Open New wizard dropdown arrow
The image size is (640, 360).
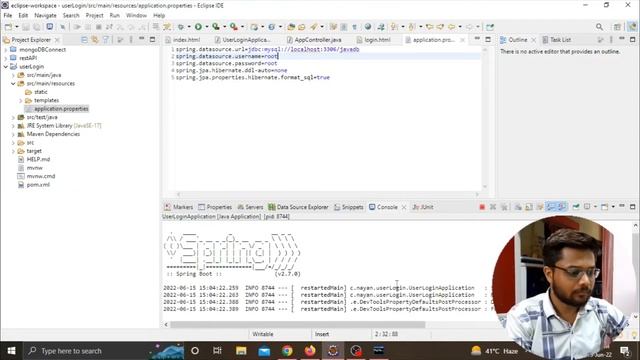[x=17, y=27]
